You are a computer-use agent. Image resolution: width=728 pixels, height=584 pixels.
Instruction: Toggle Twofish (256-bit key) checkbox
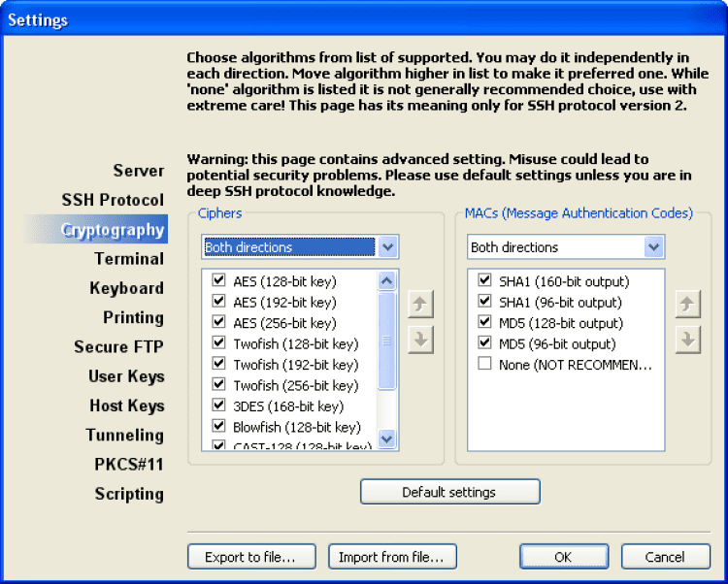(x=218, y=384)
